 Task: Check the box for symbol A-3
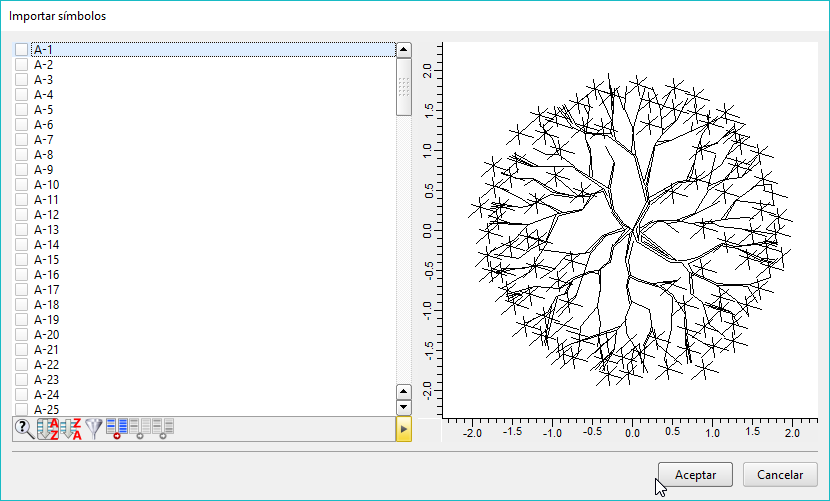click(x=21, y=79)
